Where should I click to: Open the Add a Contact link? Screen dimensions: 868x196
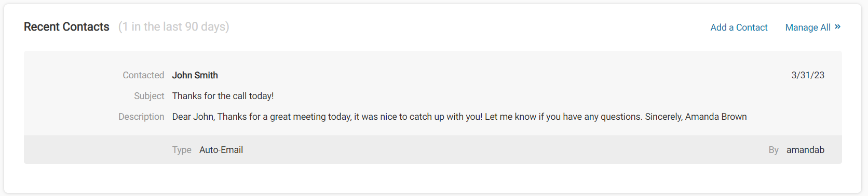coord(739,27)
